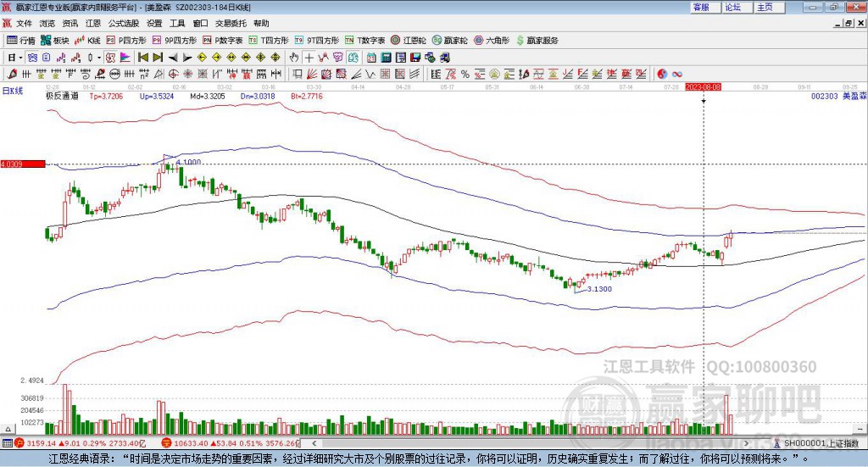Open the 六角形 hexagon tool

click(x=492, y=41)
